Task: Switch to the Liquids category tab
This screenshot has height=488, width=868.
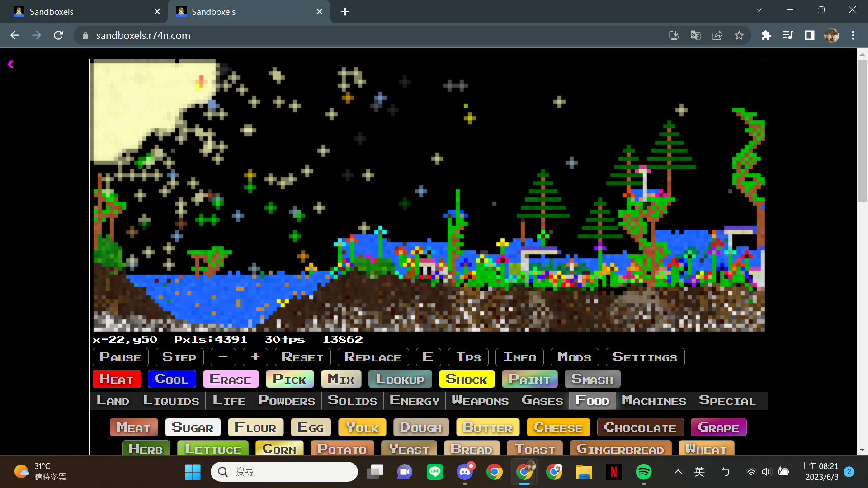Action: pos(171,400)
